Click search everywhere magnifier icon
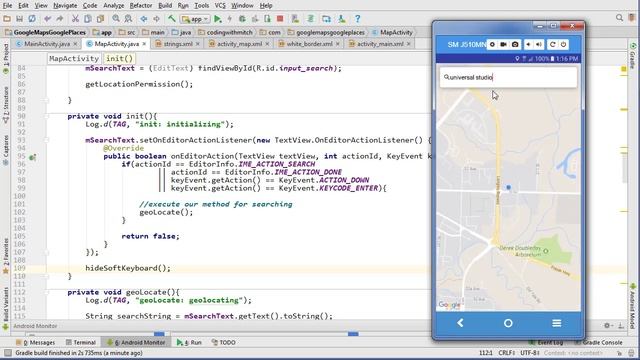Viewport: 640px width, 360px height. pos(620,18)
